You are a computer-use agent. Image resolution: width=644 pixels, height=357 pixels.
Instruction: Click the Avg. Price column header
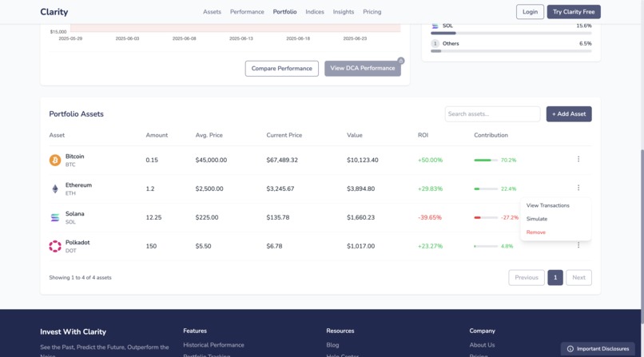click(x=209, y=135)
